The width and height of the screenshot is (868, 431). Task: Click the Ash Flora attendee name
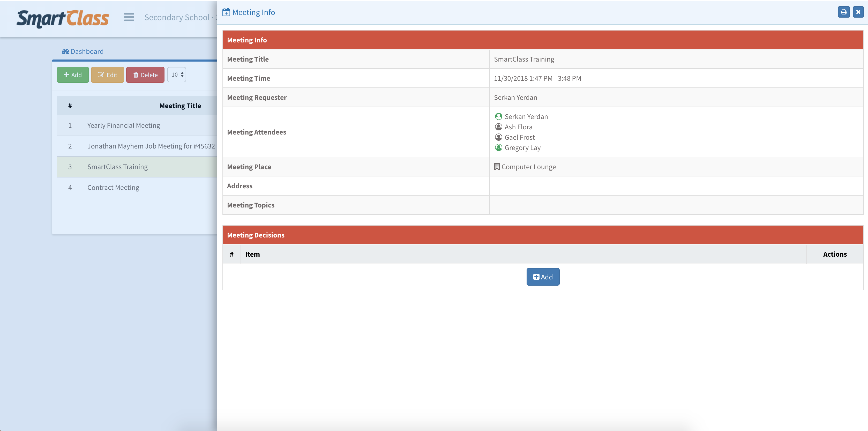tap(518, 127)
